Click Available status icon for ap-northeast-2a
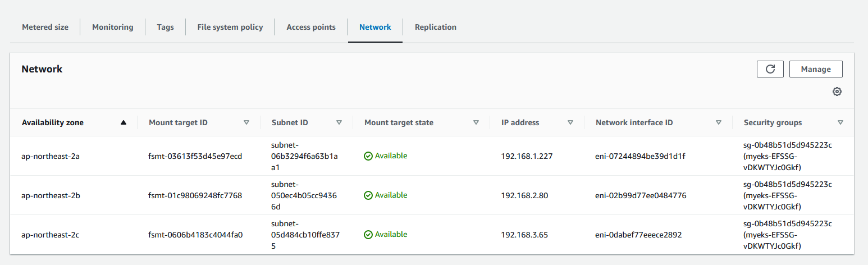Viewport: 868px width, 265px height. (x=368, y=156)
